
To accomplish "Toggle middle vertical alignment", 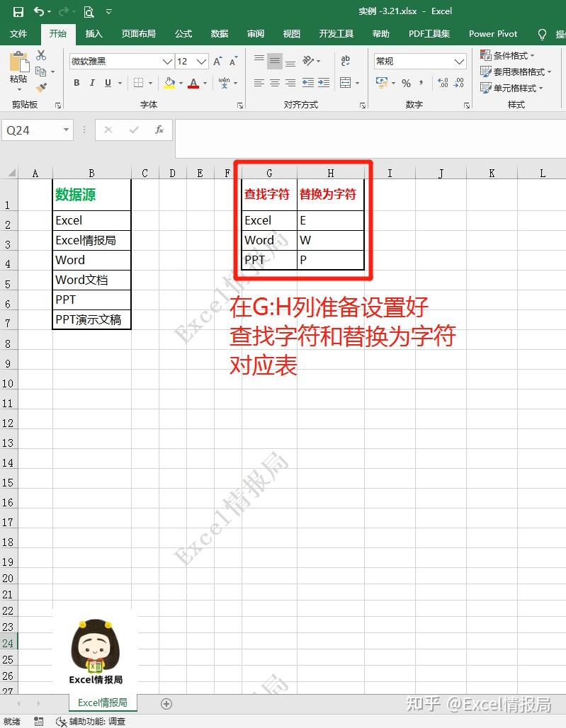I will (275, 60).
